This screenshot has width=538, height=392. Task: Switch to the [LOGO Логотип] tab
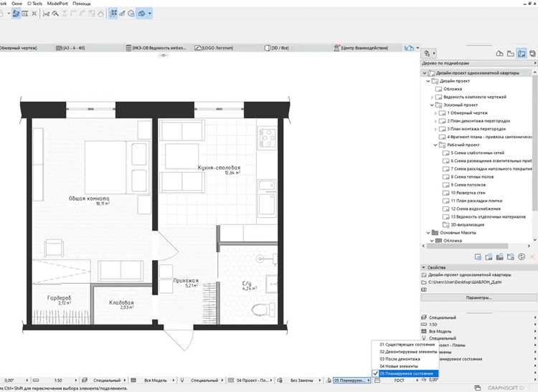[x=214, y=48]
